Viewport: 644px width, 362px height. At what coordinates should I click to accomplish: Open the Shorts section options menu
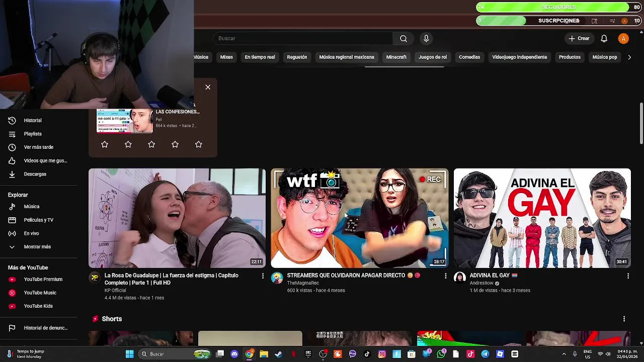point(624,319)
